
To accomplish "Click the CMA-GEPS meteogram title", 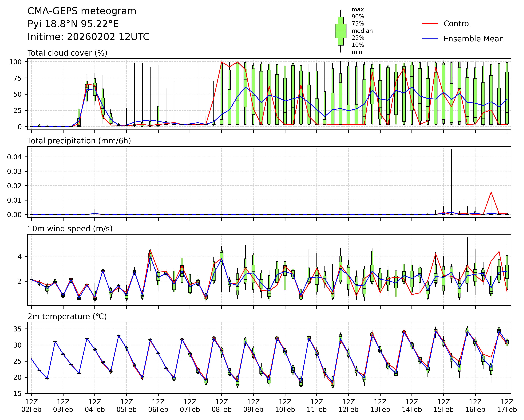I will click(82, 11).
